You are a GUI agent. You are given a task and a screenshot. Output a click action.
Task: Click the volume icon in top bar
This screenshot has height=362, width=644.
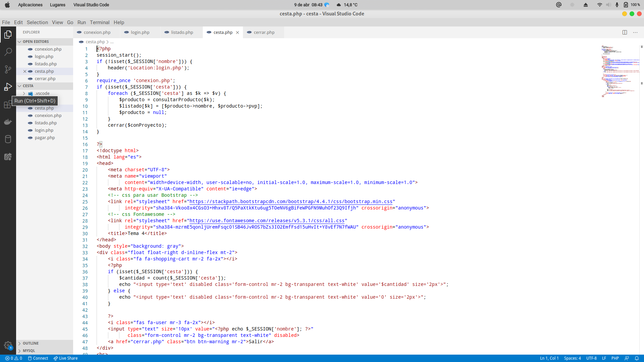[x=608, y=5]
